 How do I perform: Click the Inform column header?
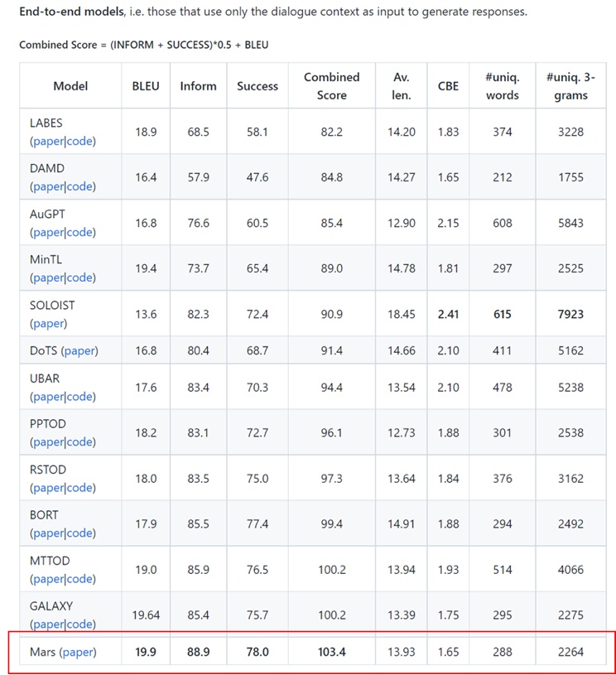(198, 86)
